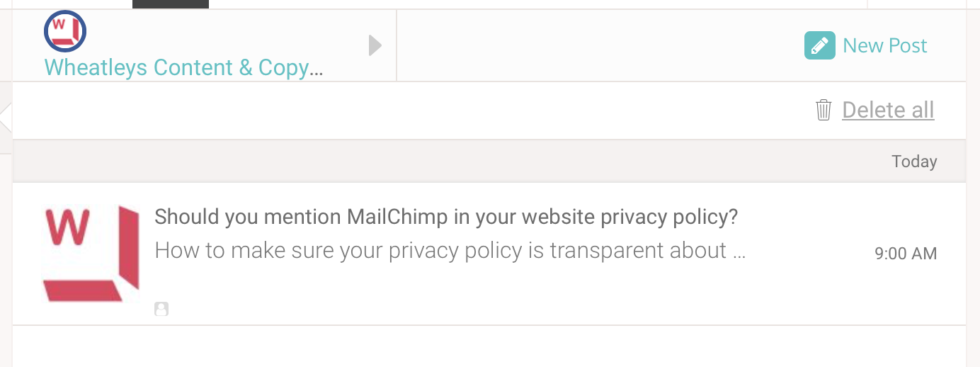980x367 pixels.
Task: Click the 9:00 AM scheduled time
Action: (906, 254)
